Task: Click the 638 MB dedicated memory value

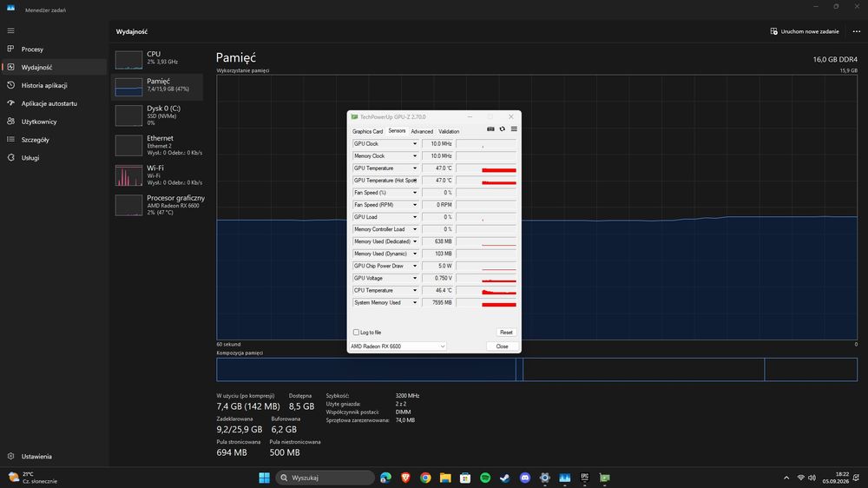Action: (x=437, y=241)
